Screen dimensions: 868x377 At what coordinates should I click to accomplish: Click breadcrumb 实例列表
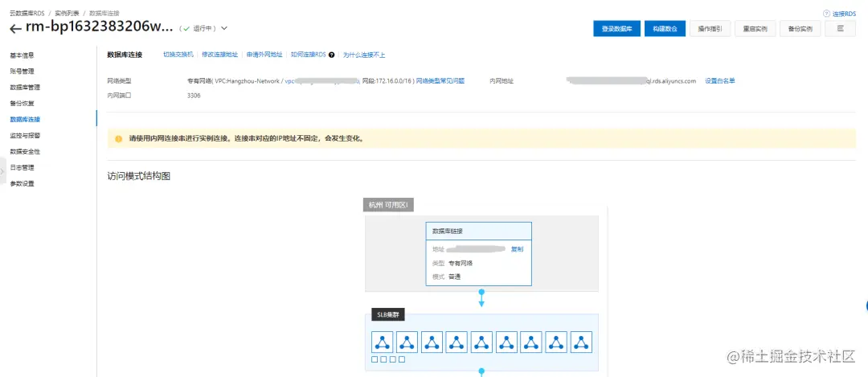65,14
